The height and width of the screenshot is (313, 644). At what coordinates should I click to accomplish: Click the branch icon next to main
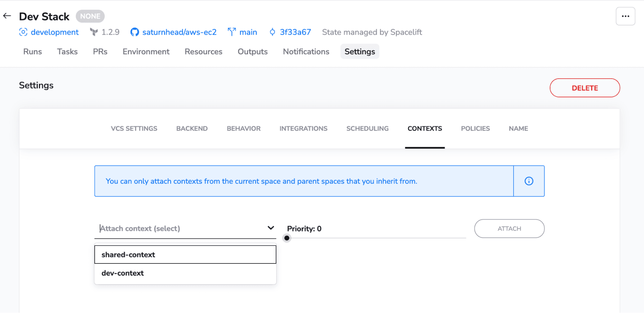coord(232,32)
